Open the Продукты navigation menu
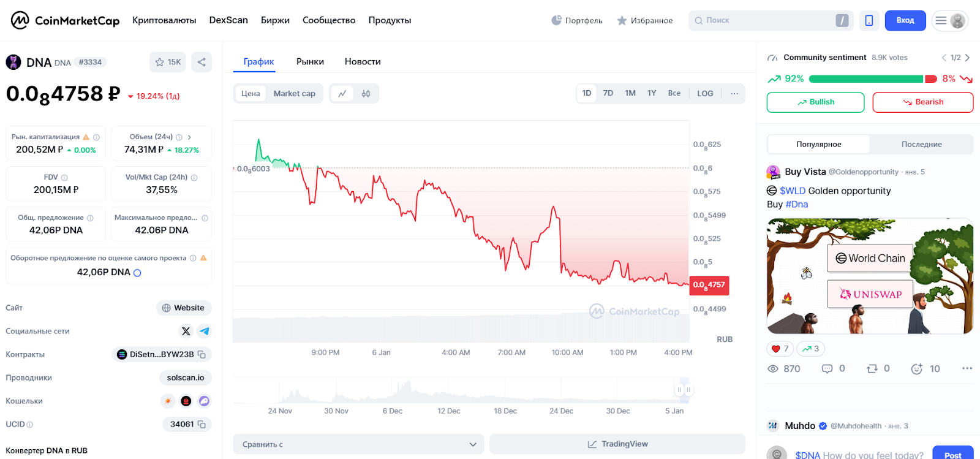This screenshot has width=980, height=459. click(390, 20)
